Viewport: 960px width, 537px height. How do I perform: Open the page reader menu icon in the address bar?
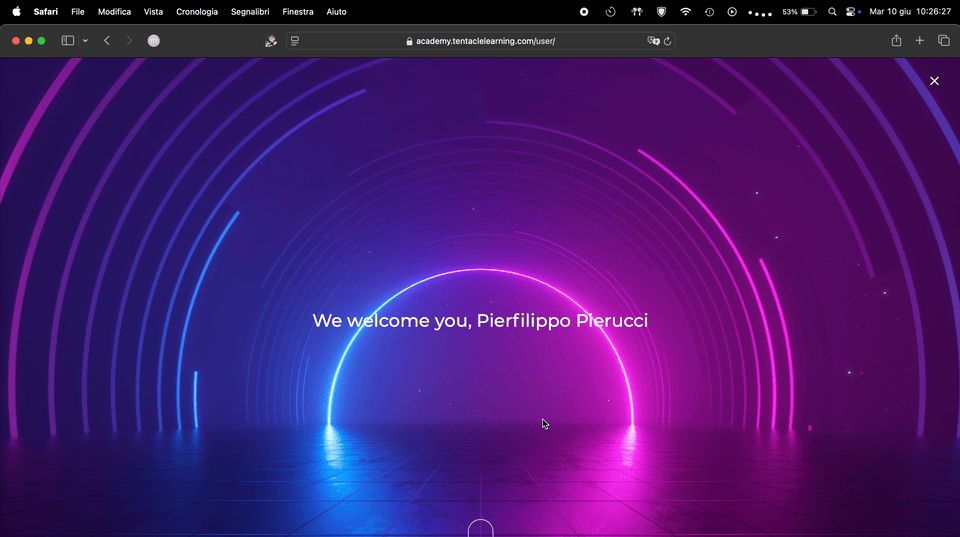pos(295,41)
